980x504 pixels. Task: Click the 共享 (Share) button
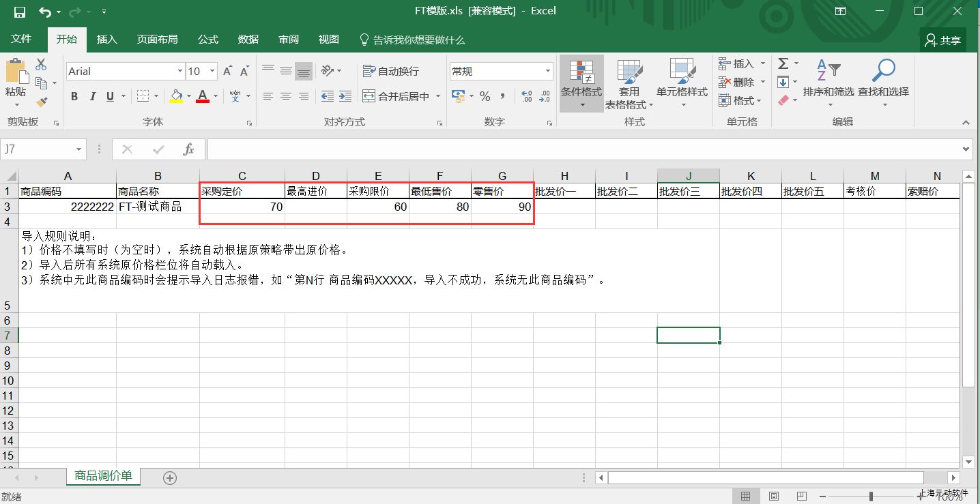(x=942, y=40)
